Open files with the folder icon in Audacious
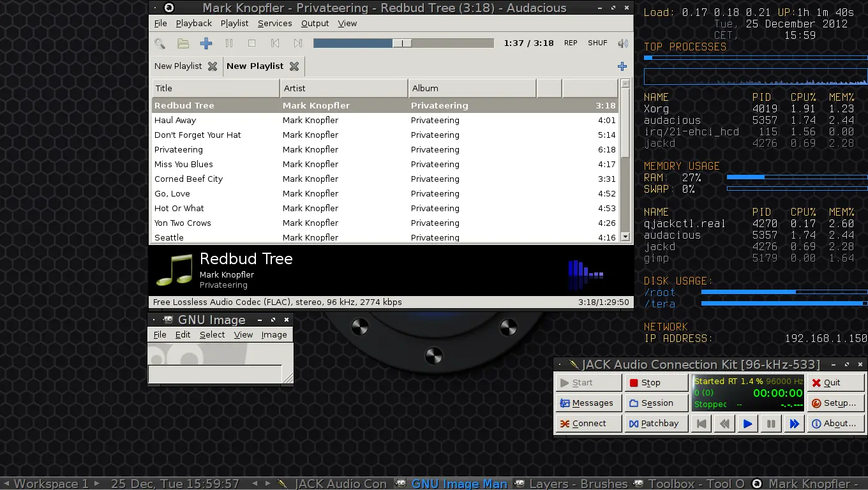Viewport: 868px width, 490px height. (x=183, y=43)
